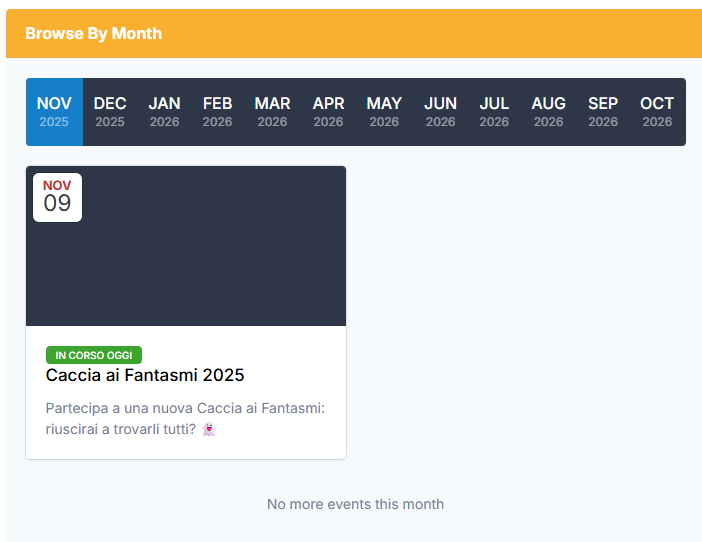
Task: Go to the SEP 2026 tab
Action: pyautogui.click(x=603, y=112)
